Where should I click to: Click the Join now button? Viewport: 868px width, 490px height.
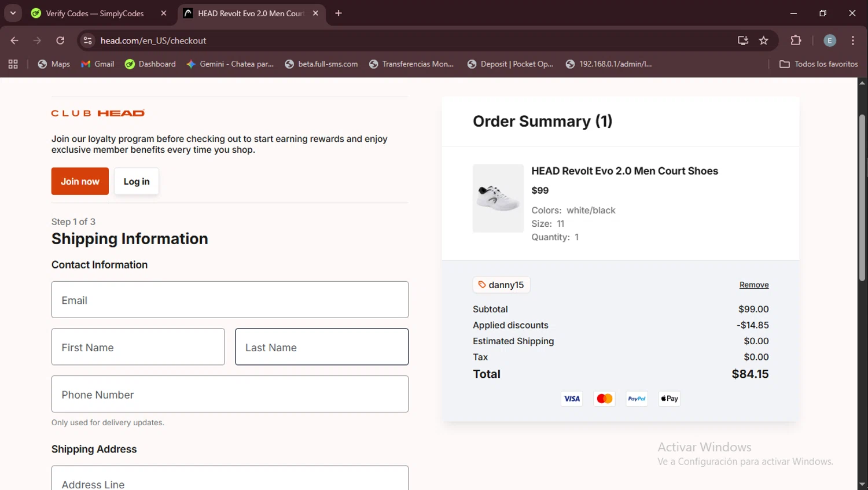tap(80, 181)
